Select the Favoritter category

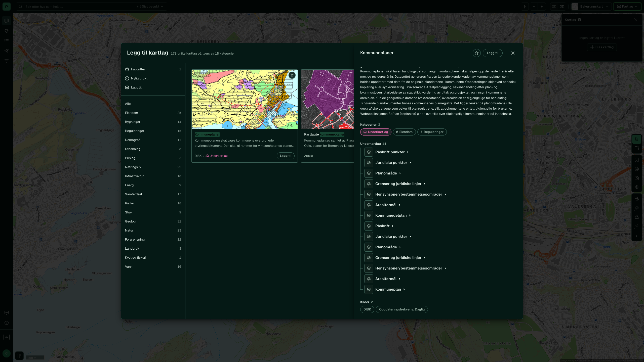tap(153, 69)
